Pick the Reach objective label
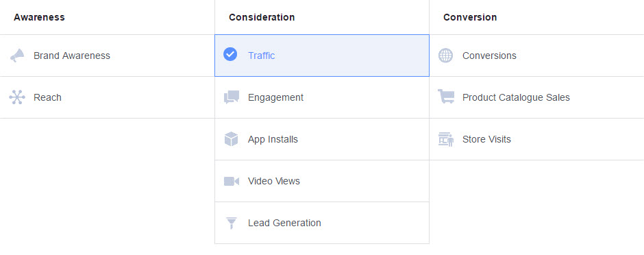 click(47, 97)
